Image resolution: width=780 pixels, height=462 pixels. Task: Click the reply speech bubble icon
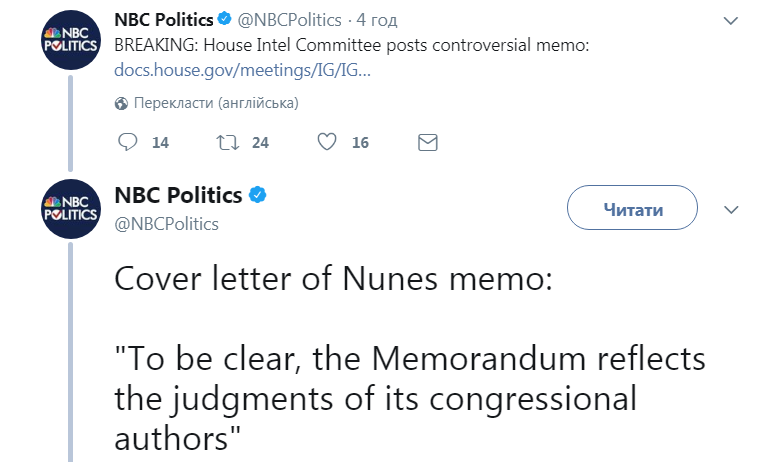point(127,142)
